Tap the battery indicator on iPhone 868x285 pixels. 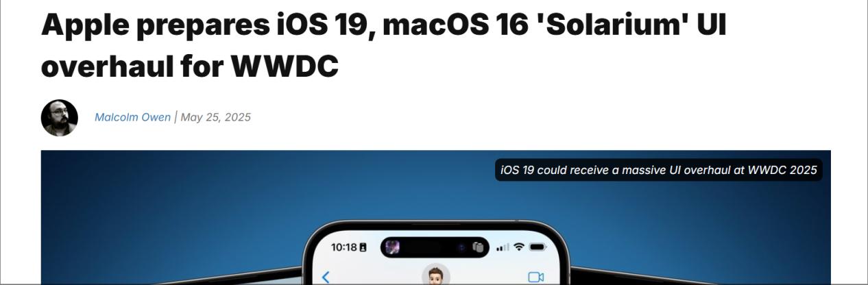point(538,247)
